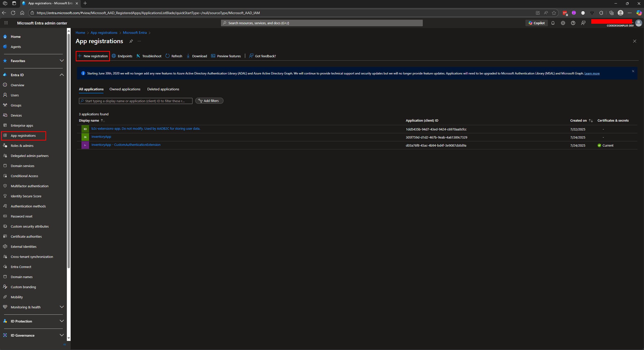Click the Microsoft Entra breadcrumb
The image size is (644, 350).
click(x=135, y=33)
